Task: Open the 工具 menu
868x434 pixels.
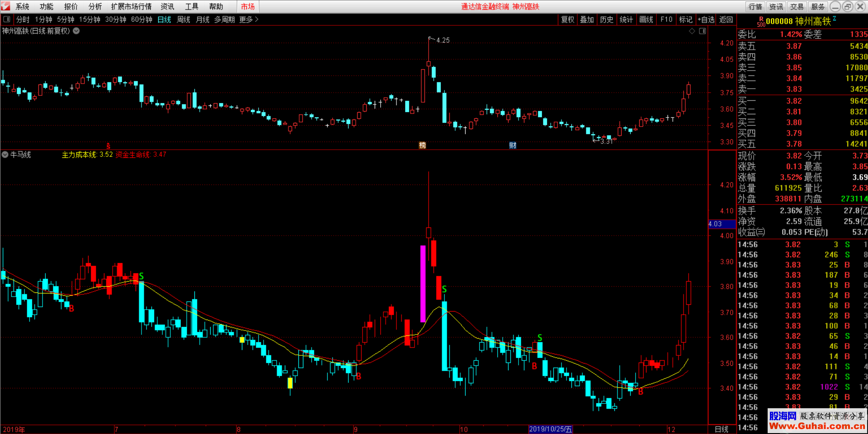Action: 192,6
